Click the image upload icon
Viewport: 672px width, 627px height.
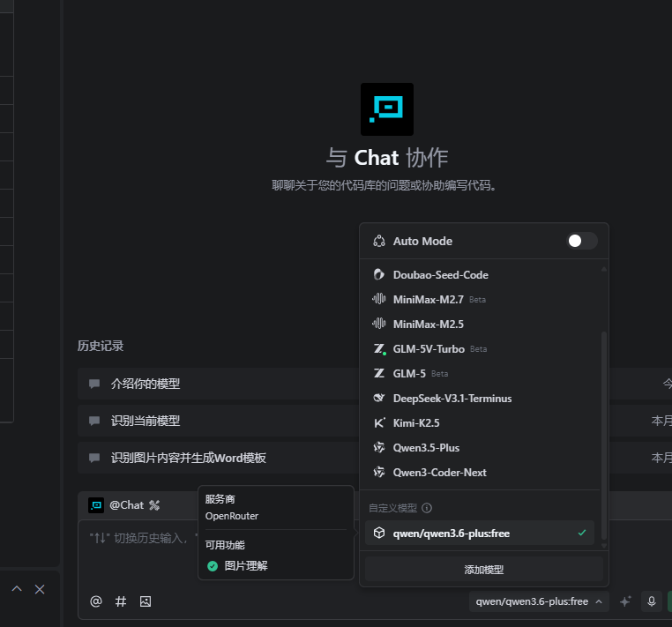tap(146, 601)
